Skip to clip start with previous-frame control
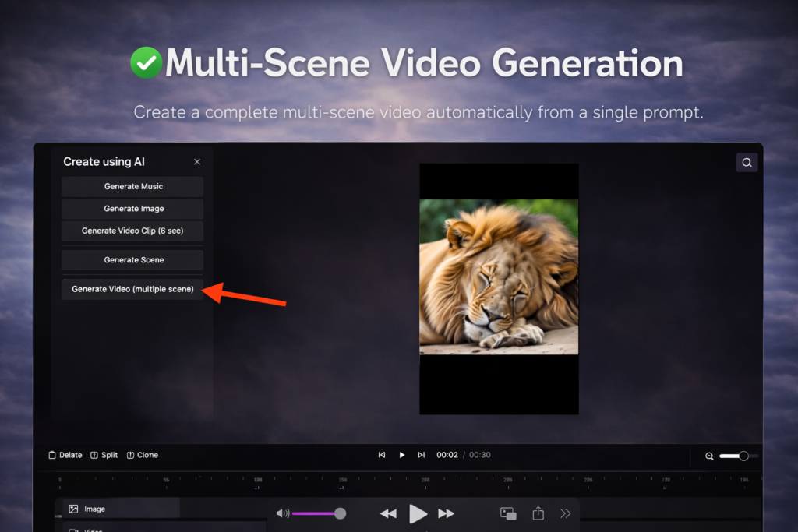 pyautogui.click(x=382, y=455)
